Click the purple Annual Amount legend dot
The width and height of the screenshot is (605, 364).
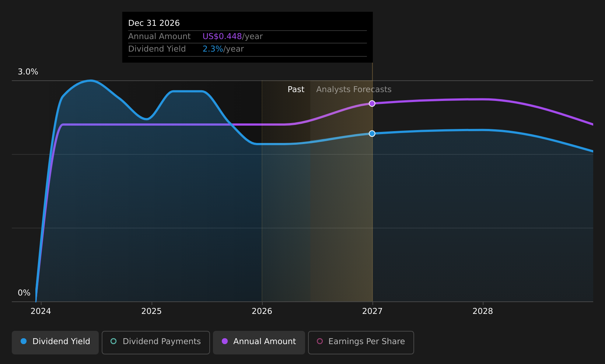[x=225, y=341]
